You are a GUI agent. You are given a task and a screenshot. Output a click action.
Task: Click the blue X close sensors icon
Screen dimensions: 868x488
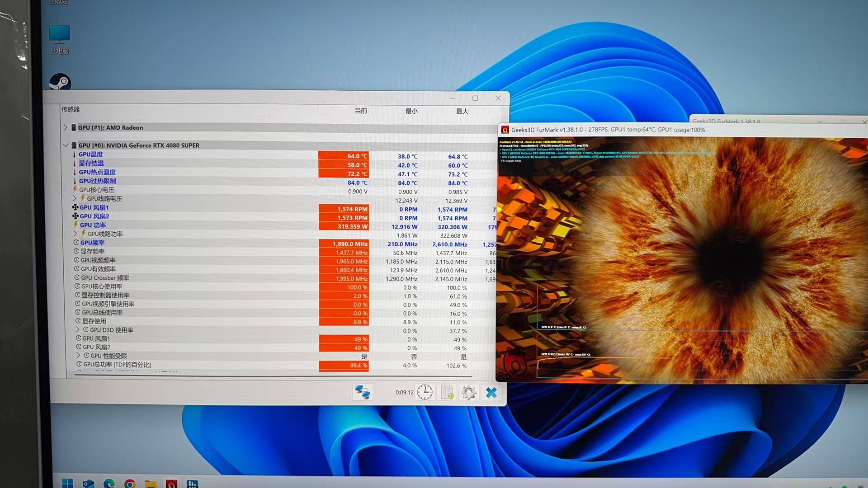pyautogui.click(x=491, y=392)
